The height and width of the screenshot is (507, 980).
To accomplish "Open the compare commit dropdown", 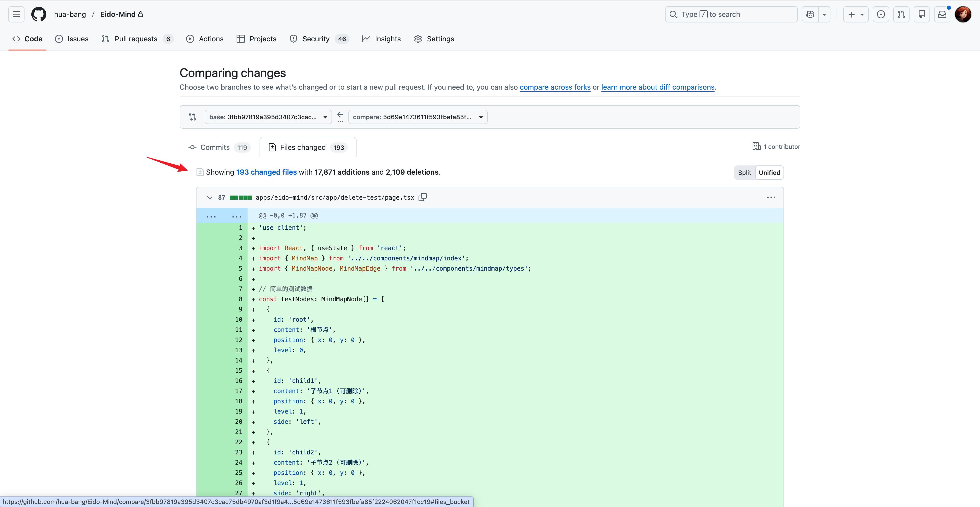I will click(x=417, y=117).
